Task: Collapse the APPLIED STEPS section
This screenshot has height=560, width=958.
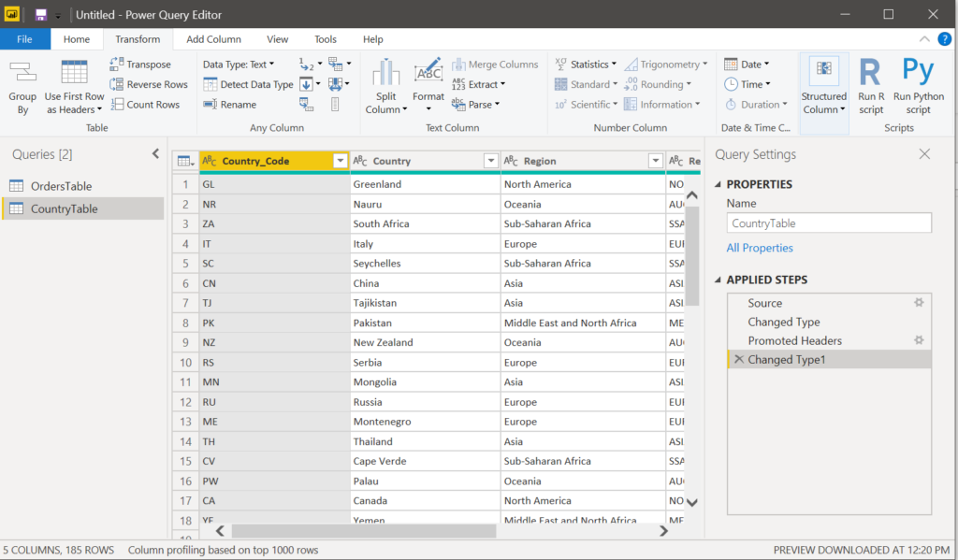Action: click(717, 280)
